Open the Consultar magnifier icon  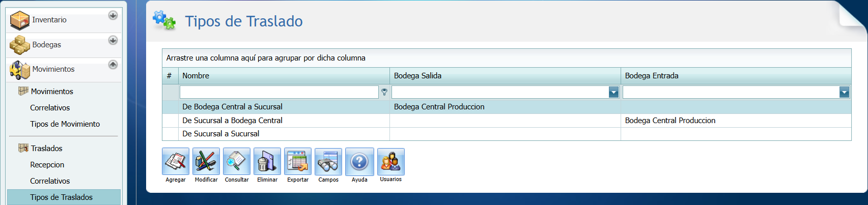[237, 162]
